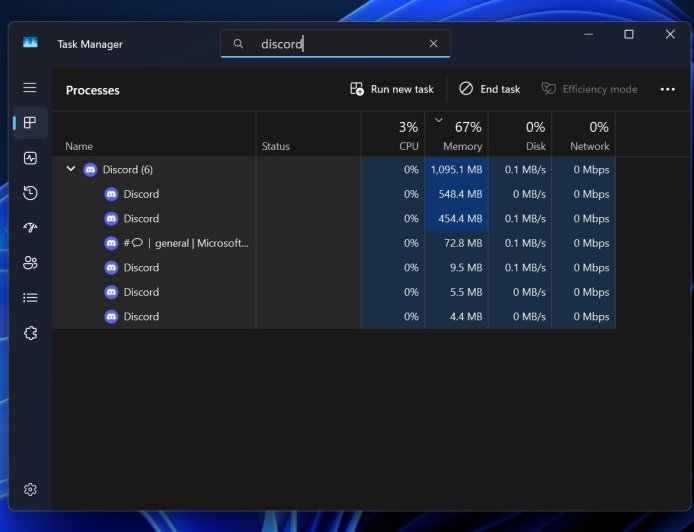Select Discord process using 454.4 MB
Screen dimensions: 694x532
pyautogui.click(x=334, y=219)
